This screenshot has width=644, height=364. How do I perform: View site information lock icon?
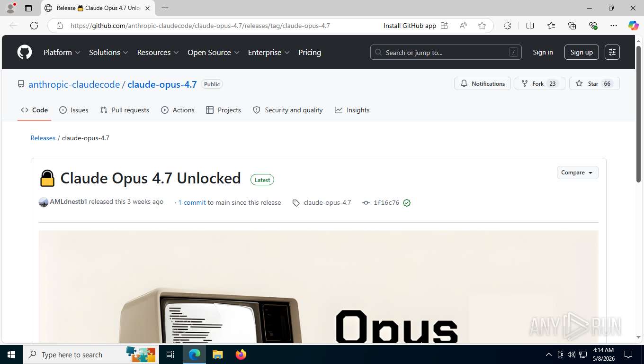click(60, 26)
